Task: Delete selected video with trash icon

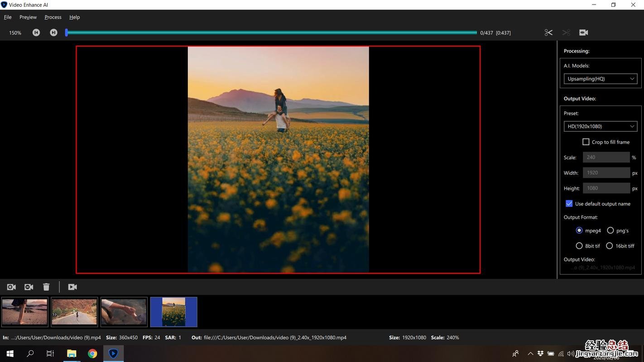Action: (x=46, y=287)
